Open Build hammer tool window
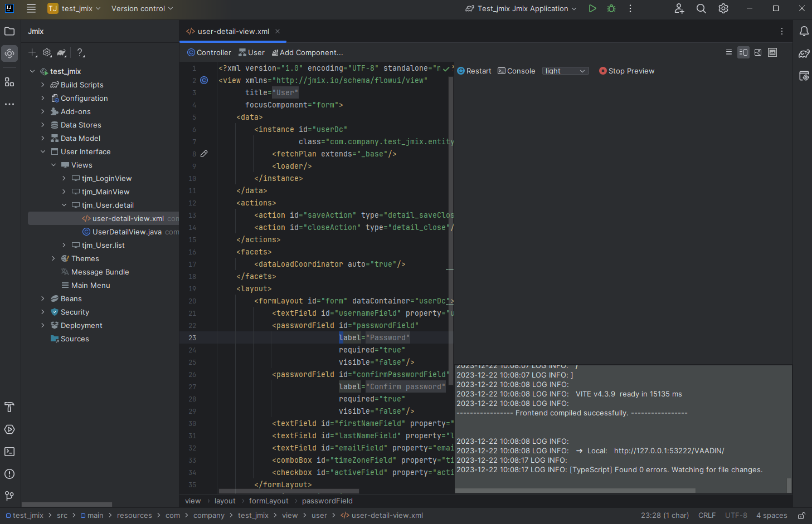Image resolution: width=812 pixels, height=524 pixels. (x=9, y=407)
